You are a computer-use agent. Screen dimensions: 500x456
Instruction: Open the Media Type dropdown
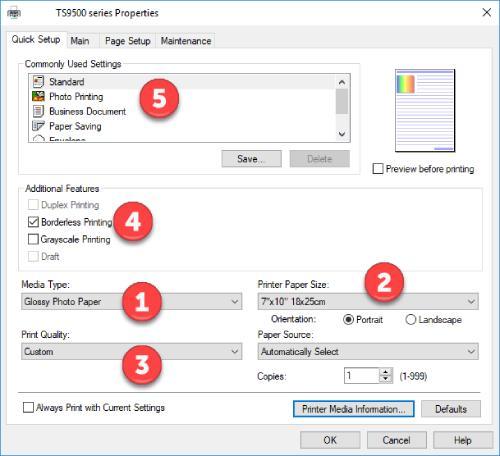[131, 301]
